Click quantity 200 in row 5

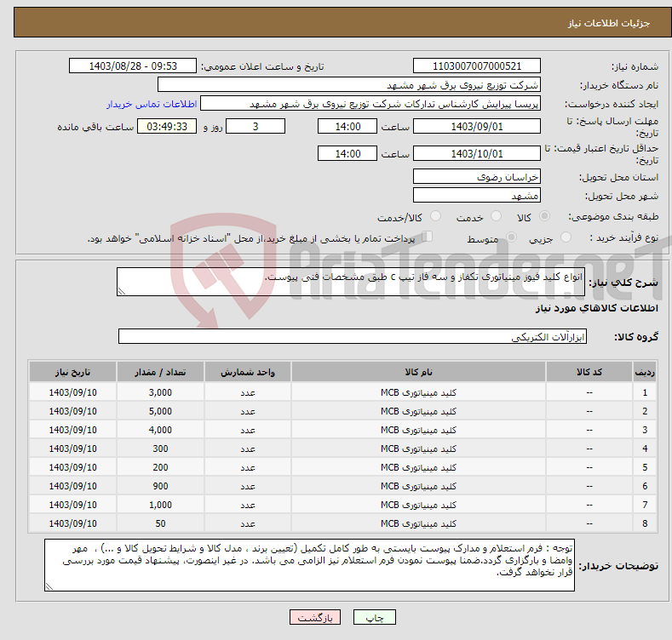[x=160, y=467]
